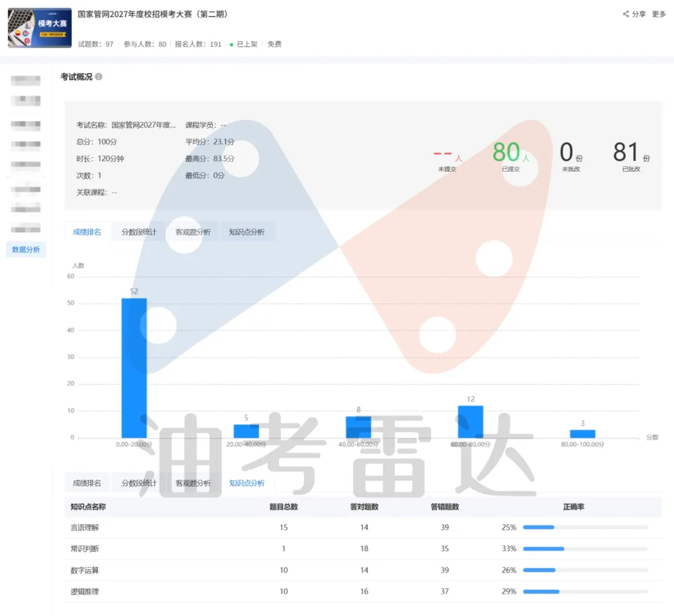This screenshot has width=674, height=616.
Task: Select the 常识判断 table row name
Action: pos(85,549)
